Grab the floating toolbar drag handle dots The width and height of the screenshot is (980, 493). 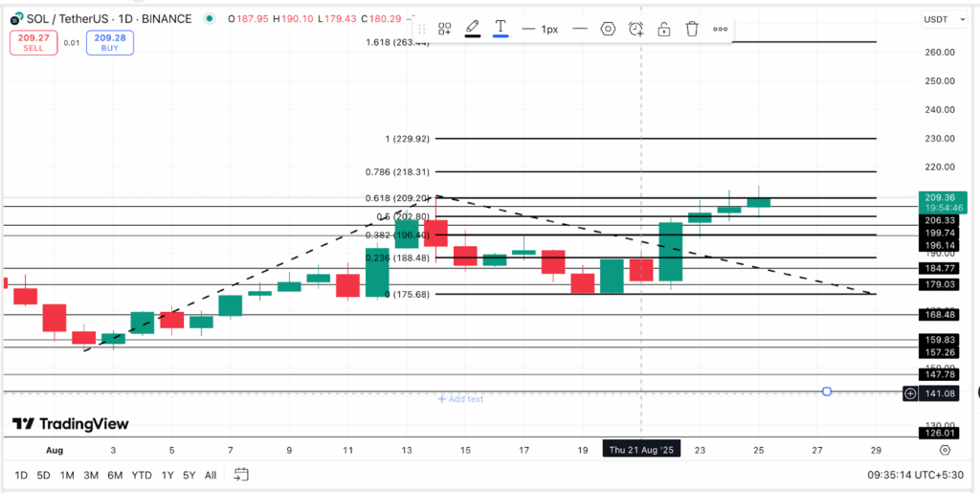422,29
